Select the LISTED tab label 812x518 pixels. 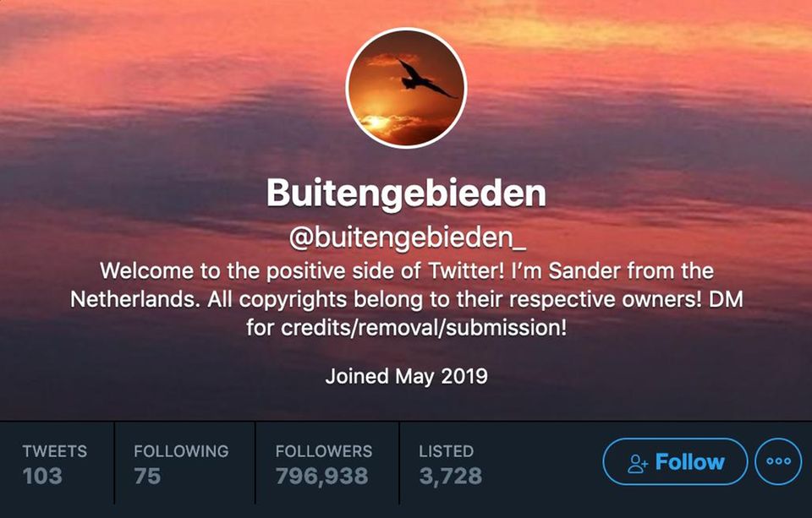446,451
